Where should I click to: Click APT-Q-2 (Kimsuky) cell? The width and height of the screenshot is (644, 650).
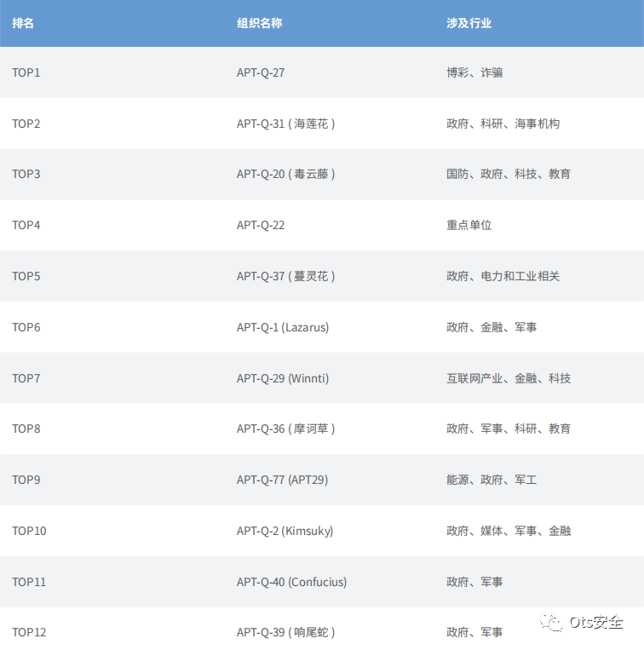pyautogui.click(x=285, y=531)
